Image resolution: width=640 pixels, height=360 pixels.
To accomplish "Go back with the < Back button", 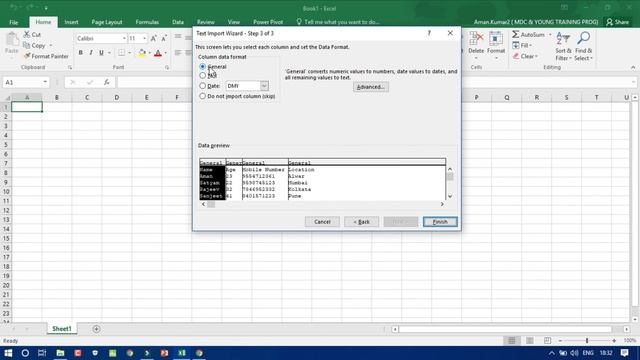I will (x=361, y=222).
